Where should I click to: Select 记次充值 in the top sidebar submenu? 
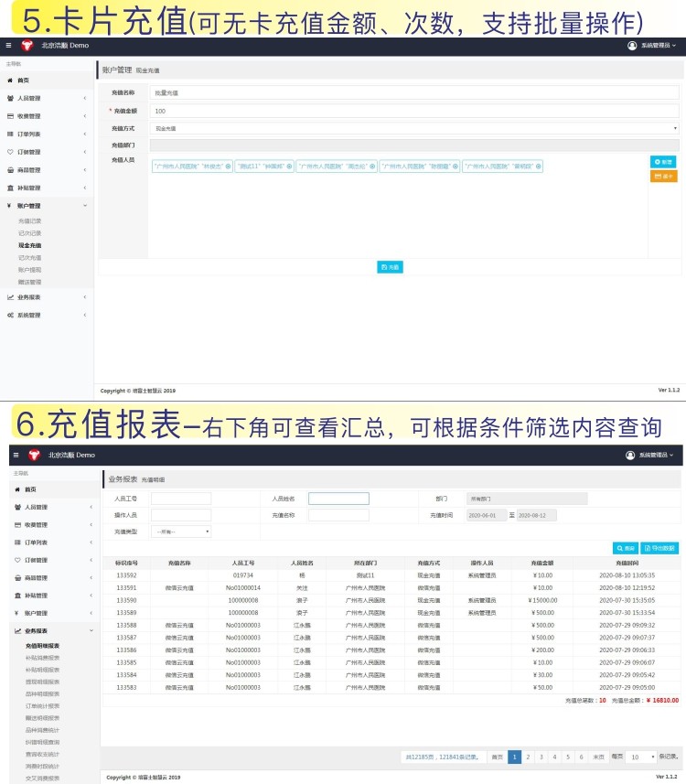pyautogui.click(x=29, y=258)
